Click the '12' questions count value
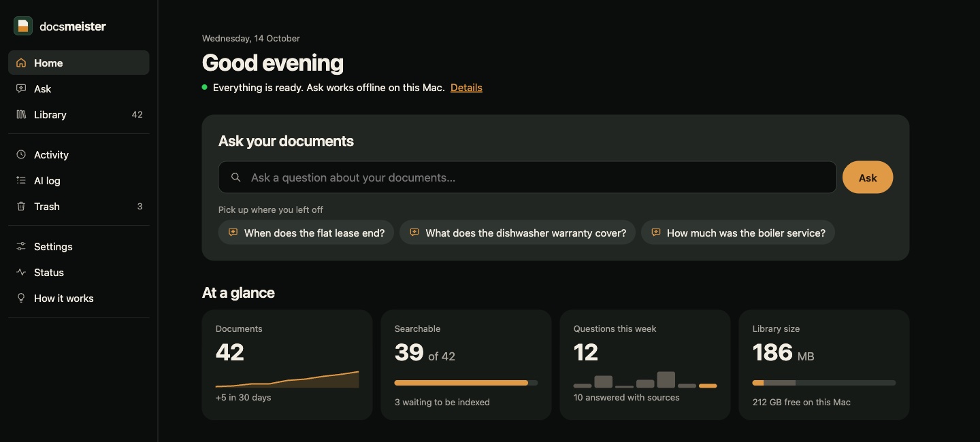The image size is (980, 442). [x=586, y=352]
